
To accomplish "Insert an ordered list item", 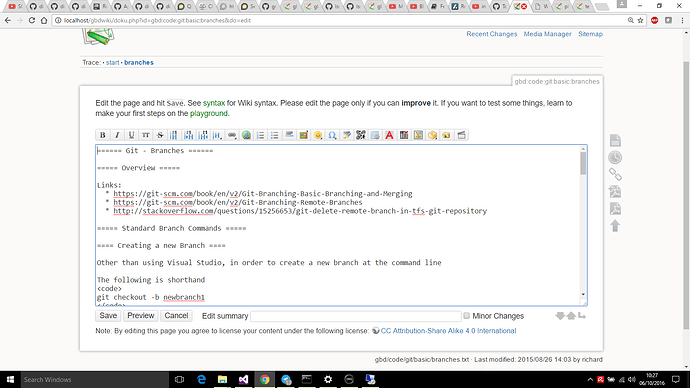I will tap(261, 135).
